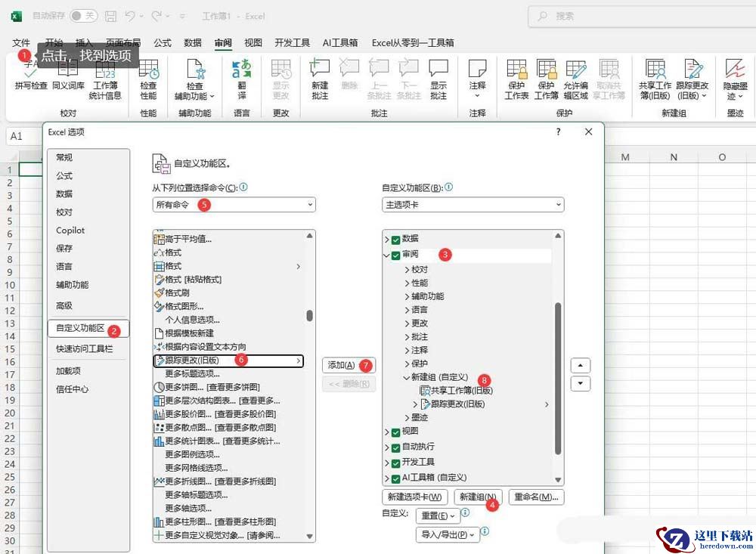Image resolution: width=756 pixels, height=554 pixels.
Task: Click the 搜索 box in title bar
Action: pyautogui.click(x=641, y=16)
